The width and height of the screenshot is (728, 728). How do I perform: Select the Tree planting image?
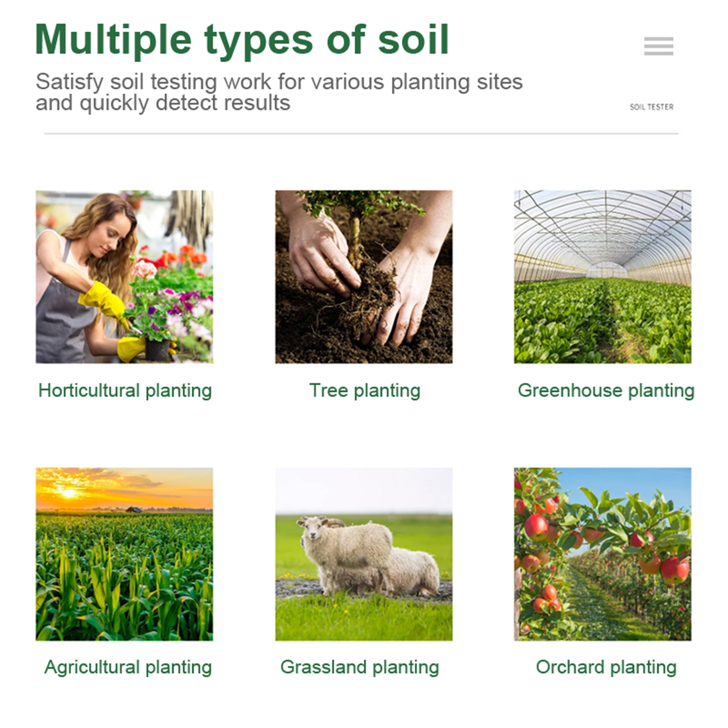tap(364, 276)
